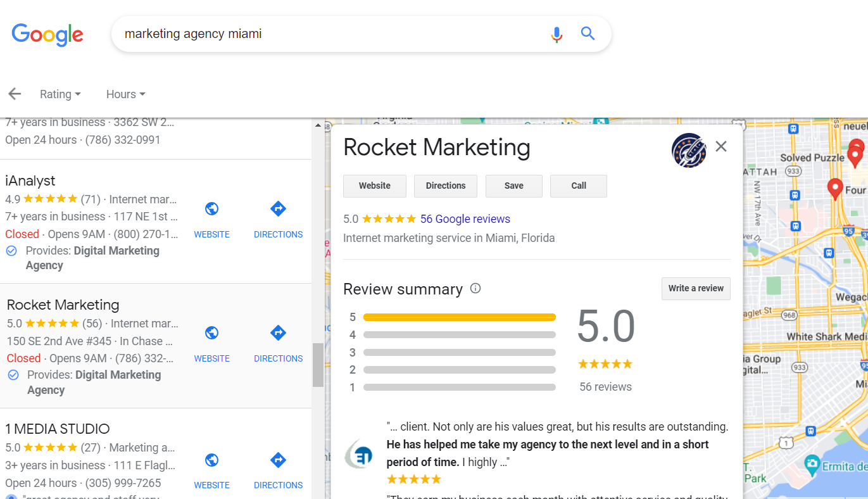868x499 pixels.
Task: Open Rocket Marketing website globe icon in list
Action: [x=212, y=332]
